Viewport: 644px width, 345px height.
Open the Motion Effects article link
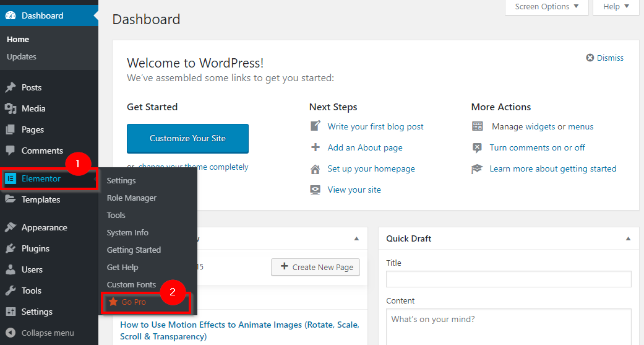click(x=239, y=331)
